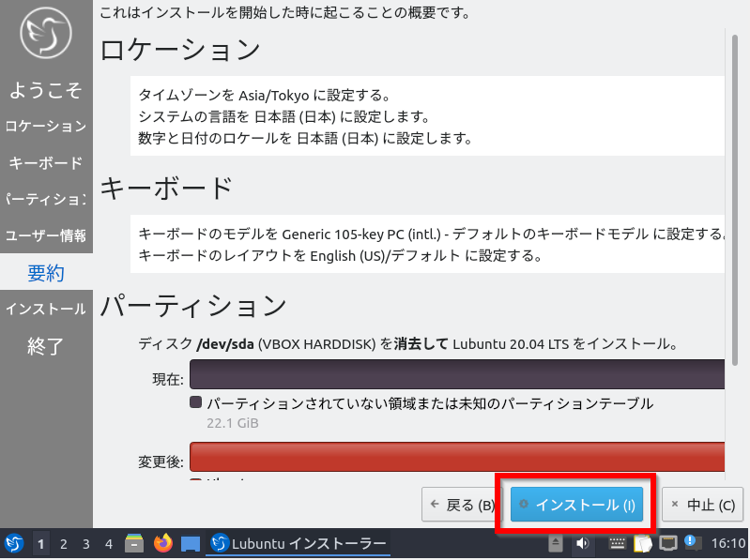Click the network connection tray icon
This screenshot has width=750, height=560.
(x=668, y=543)
